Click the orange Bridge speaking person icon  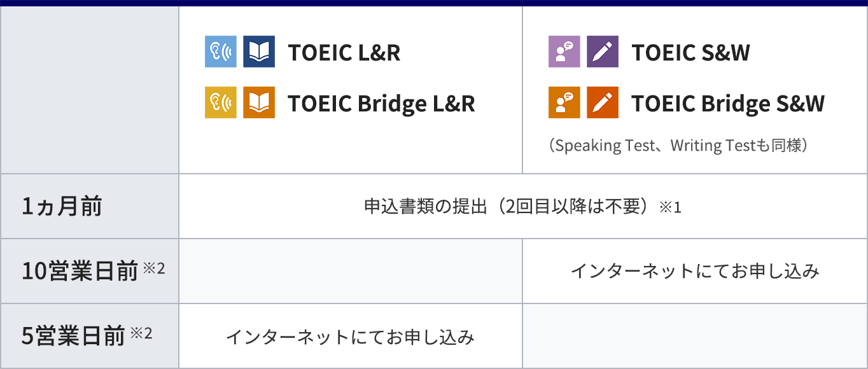coord(564,102)
